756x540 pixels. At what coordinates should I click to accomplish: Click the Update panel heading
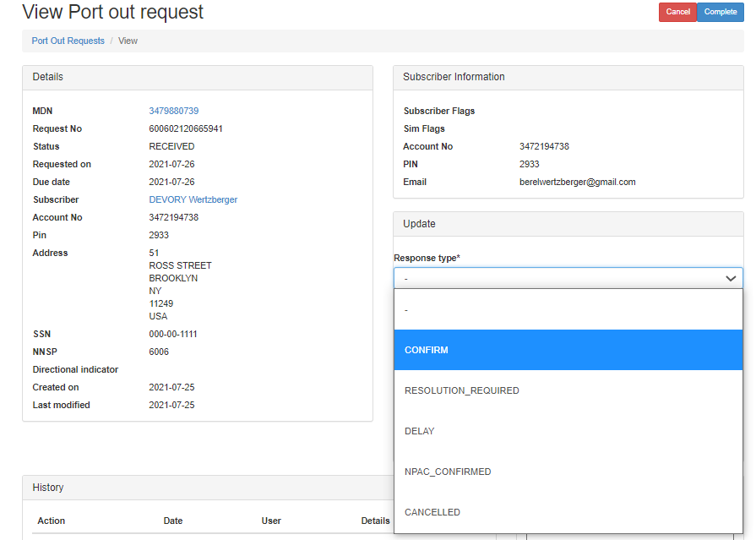click(419, 224)
